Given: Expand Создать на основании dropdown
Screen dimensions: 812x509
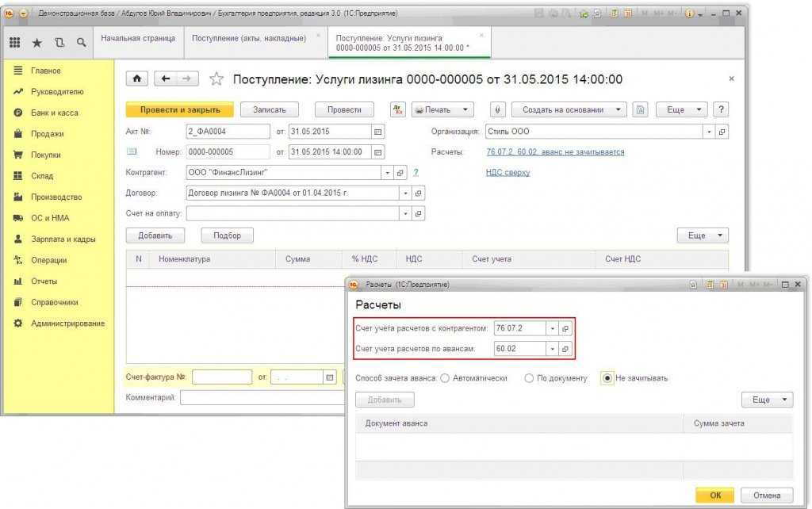Looking at the screenshot, I should coord(619,109).
